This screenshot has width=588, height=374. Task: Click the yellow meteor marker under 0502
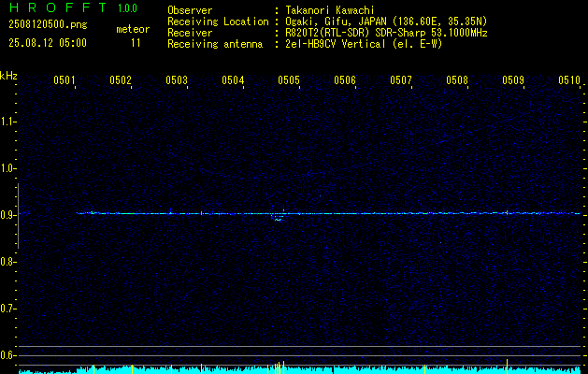click(x=133, y=369)
